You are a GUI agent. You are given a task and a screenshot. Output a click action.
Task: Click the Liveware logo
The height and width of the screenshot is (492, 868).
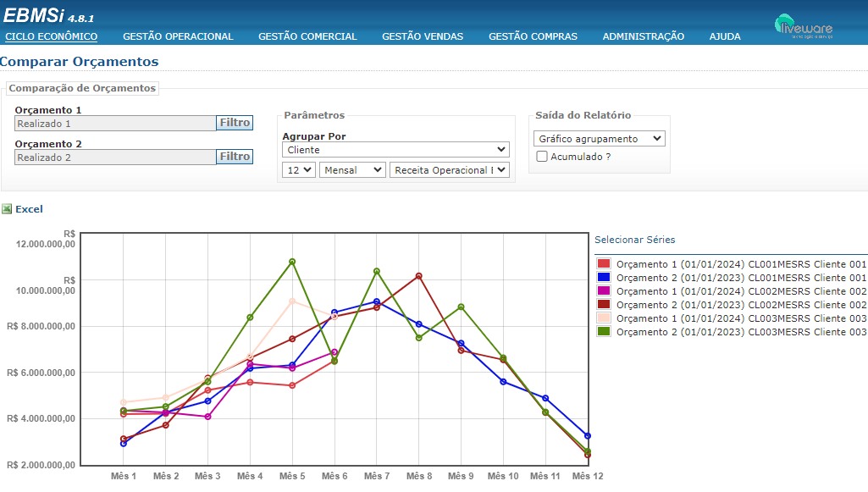803,25
